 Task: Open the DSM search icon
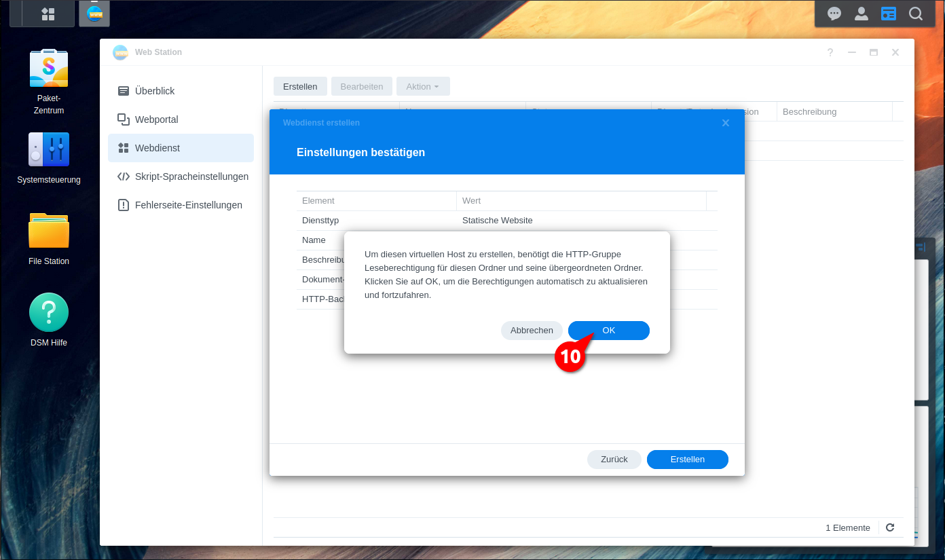click(x=916, y=14)
